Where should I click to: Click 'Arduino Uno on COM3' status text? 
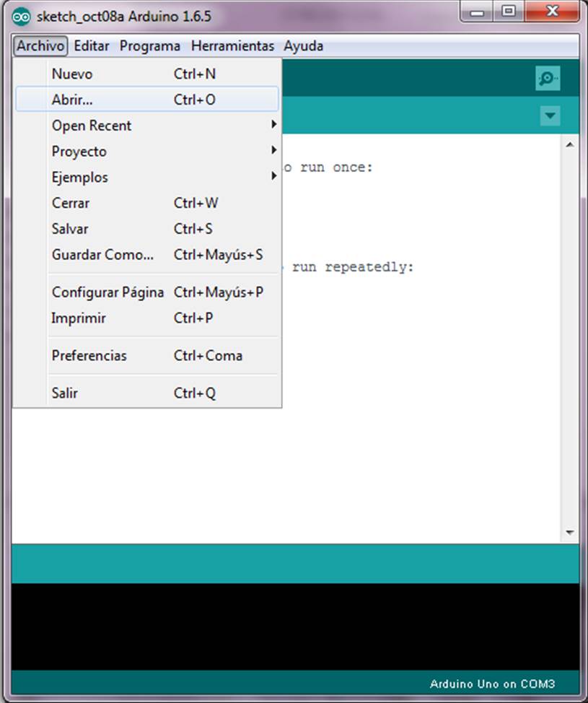coord(492,684)
